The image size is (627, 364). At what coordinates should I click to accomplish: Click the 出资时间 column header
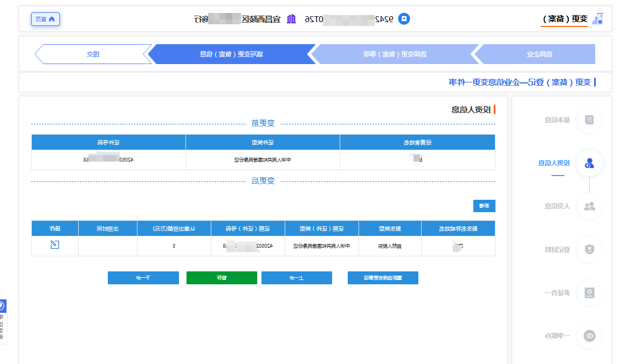pos(108,228)
